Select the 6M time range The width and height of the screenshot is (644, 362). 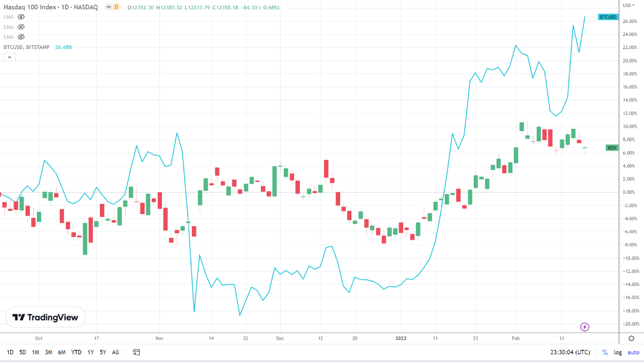(x=62, y=352)
